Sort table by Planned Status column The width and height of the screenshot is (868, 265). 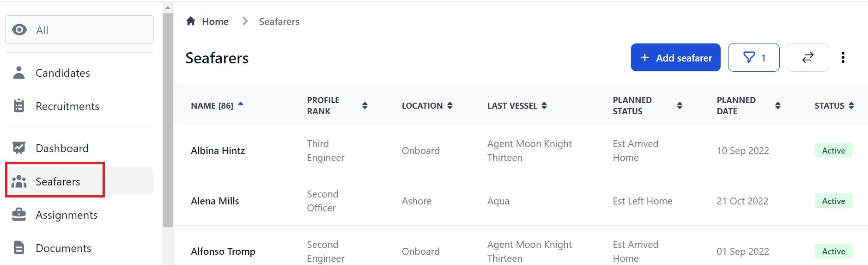[x=680, y=105]
